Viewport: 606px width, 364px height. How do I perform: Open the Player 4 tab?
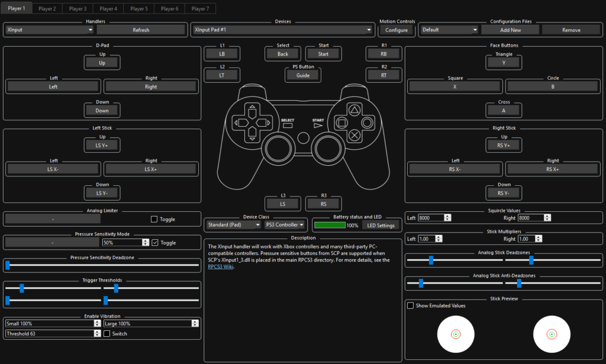click(108, 8)
